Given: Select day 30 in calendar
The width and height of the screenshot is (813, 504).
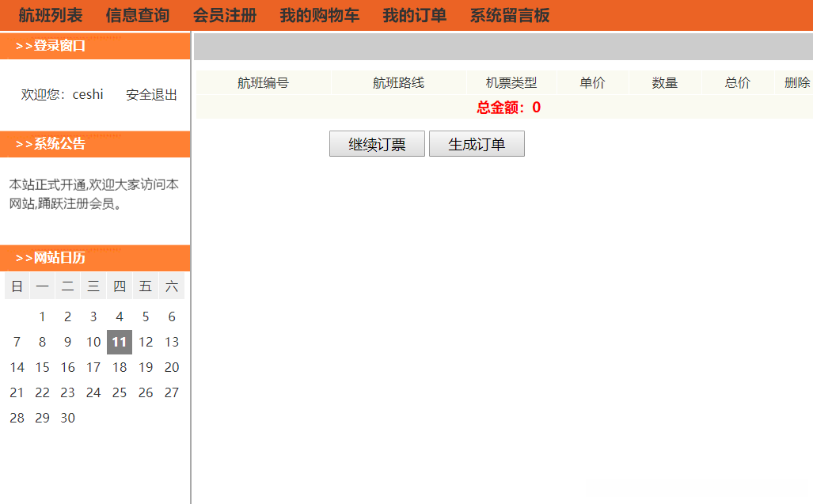Looking at the screenshot, I should (x=67, y=418).
